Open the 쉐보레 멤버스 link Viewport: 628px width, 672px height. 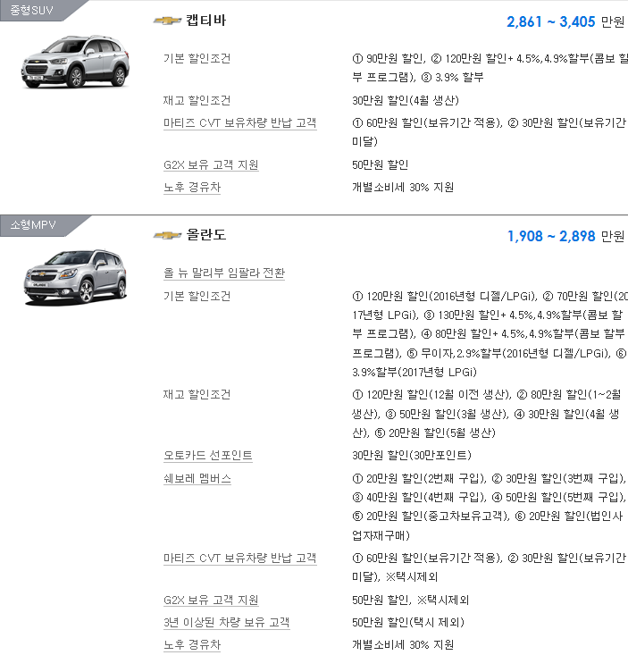click(197, 478)
